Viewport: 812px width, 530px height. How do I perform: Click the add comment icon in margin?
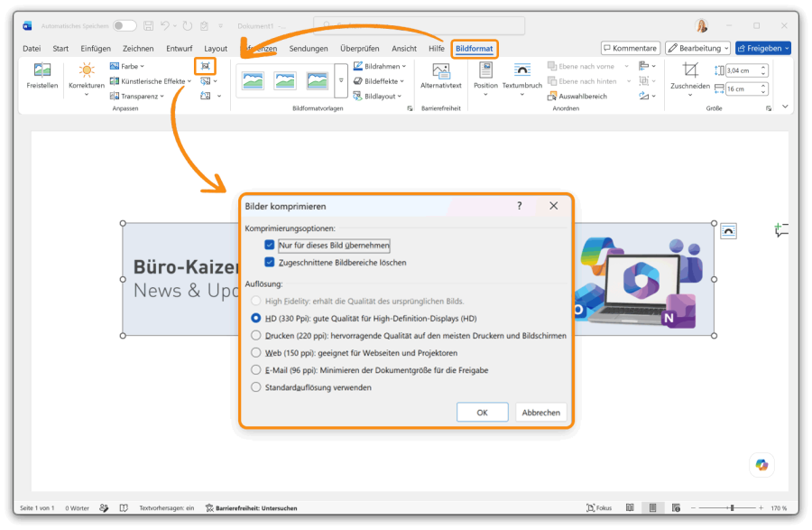tap(781, 229)
